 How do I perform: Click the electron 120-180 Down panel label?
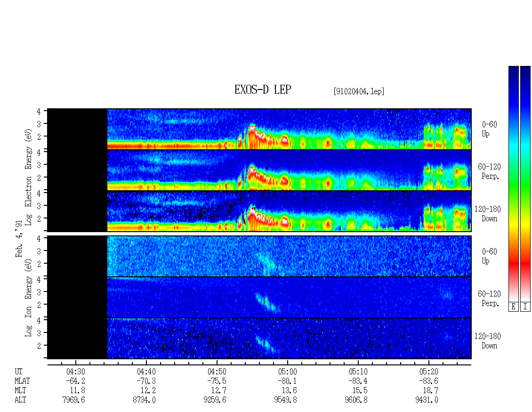pos(488,214)
